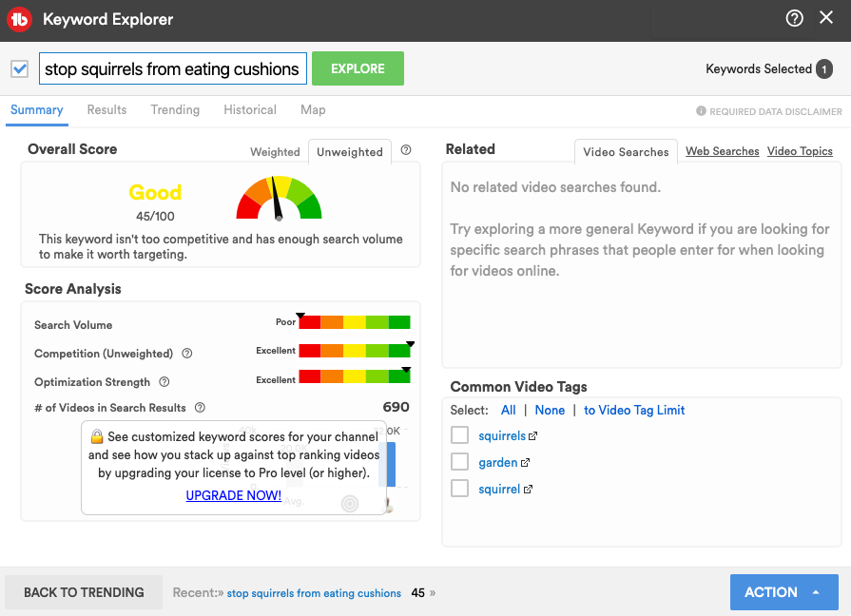This screenshot has height=616, width=851.
Task: Open external link icon next to garden tag
Action: 526,463
